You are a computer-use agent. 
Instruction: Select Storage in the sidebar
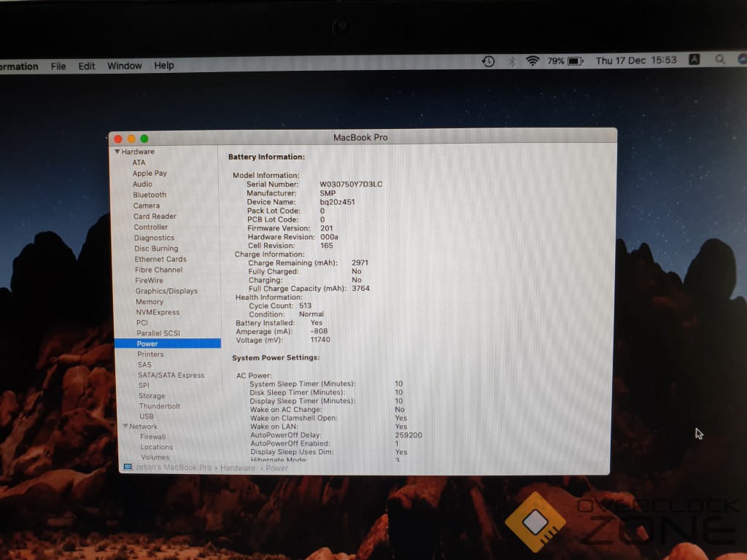click(x=152, y=396)
